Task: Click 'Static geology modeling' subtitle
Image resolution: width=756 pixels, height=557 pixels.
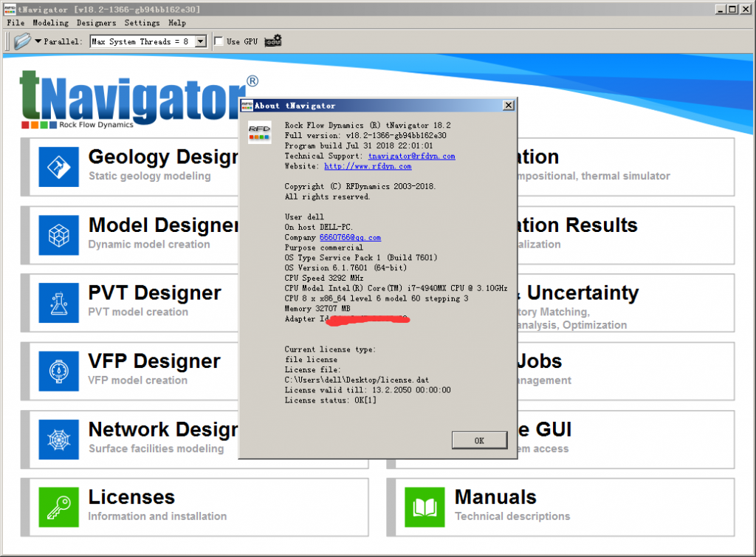Action: (x=149, y=176)
